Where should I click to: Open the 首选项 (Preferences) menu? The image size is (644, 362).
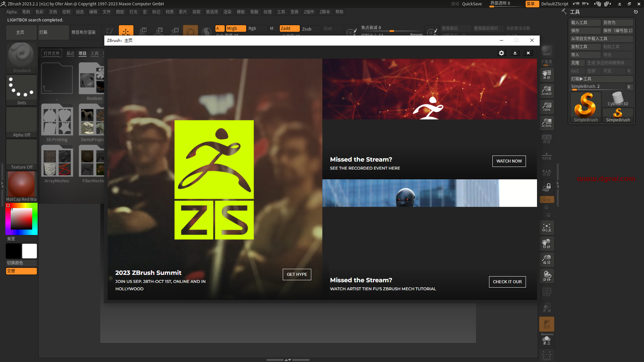coord(212,12)
